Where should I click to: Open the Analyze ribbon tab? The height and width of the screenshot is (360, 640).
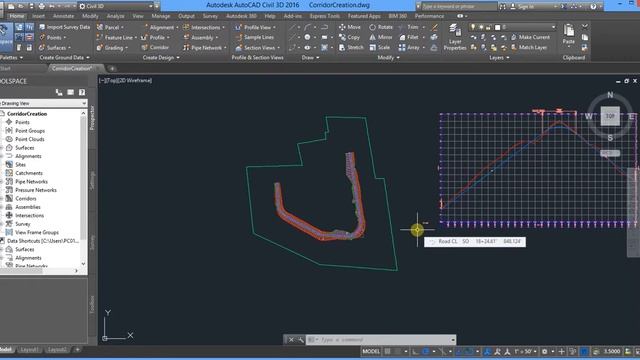(116, 16)
